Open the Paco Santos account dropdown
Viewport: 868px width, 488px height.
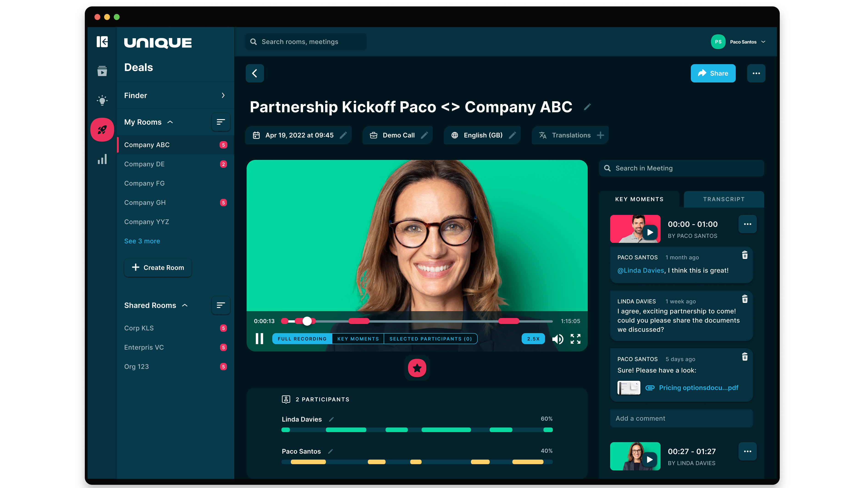pos(763,42)
